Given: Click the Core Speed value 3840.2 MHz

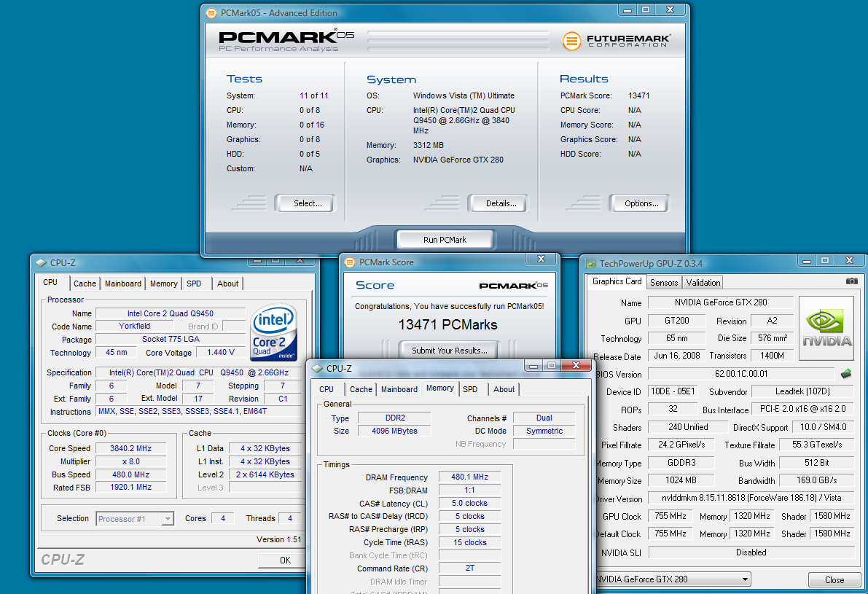Looking at the screenshot, I should coord(130,448).
